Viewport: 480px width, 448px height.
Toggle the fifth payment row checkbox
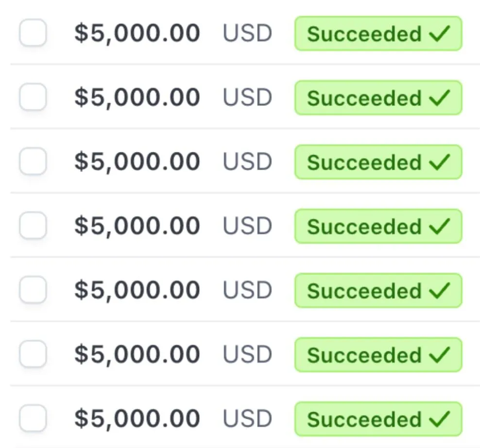(x=33, y=290)
